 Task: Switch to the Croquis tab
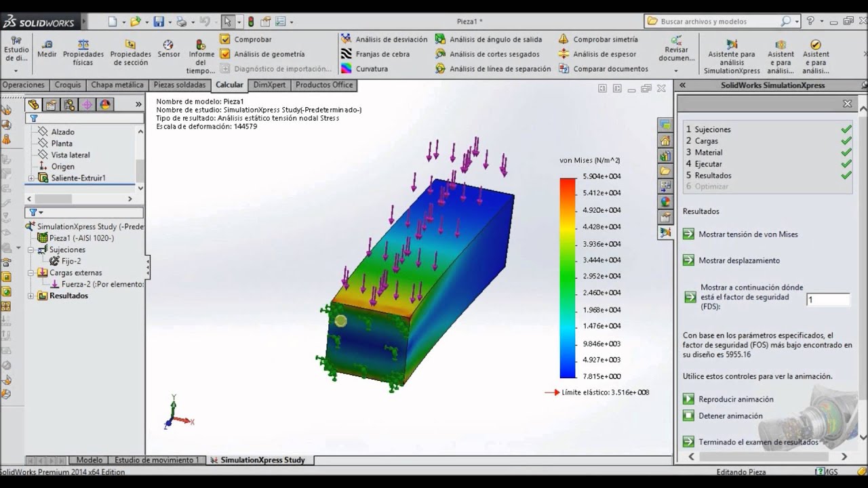68,85
